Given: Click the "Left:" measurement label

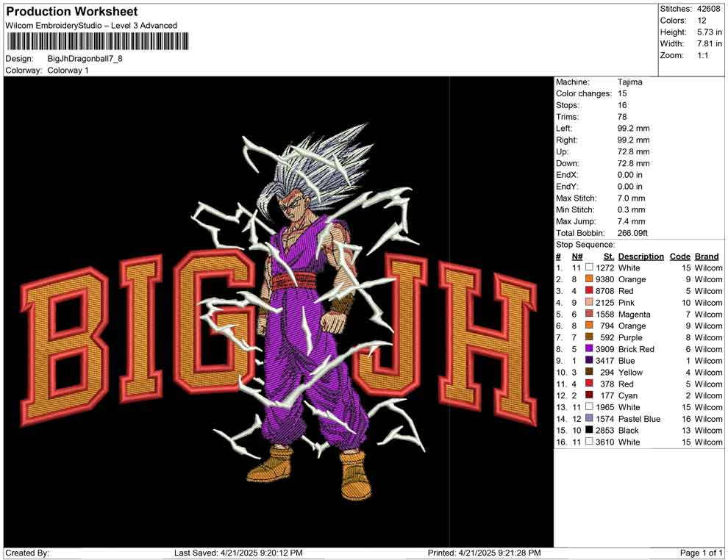Looking at the screenshot, I should tap(564, 128).
